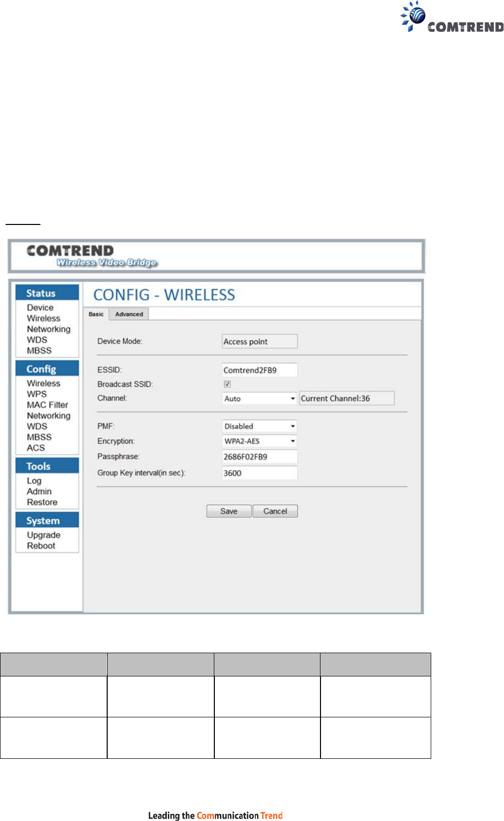Open the Admin page under Tools
This screenshot has height=821, width=504.
(39, 491)
